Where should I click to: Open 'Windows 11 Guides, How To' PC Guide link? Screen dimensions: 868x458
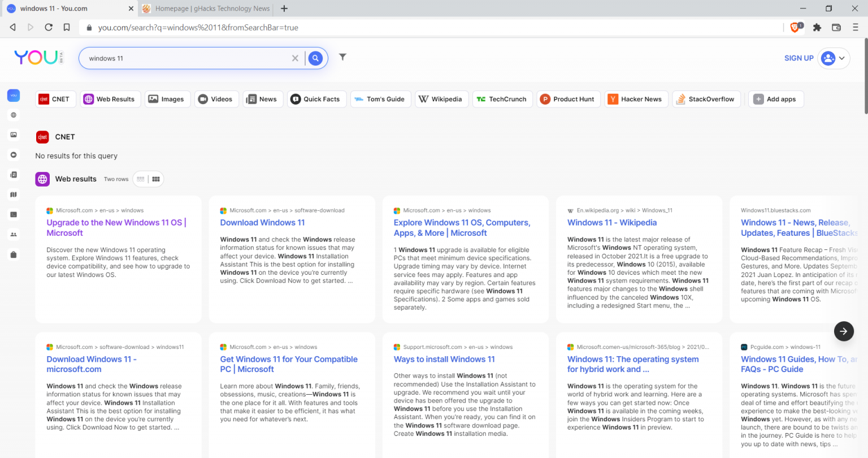[798, 364]
